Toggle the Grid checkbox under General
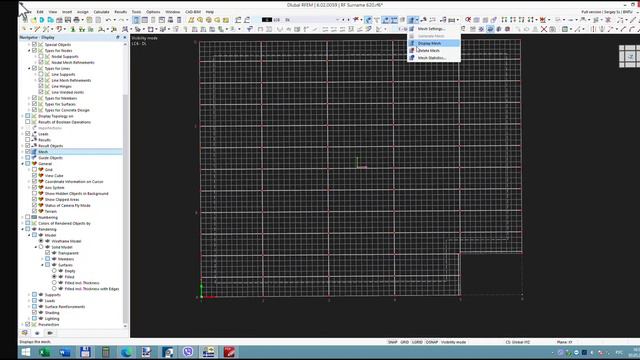This screenshot has width=640, height=360. pos(34,169)
